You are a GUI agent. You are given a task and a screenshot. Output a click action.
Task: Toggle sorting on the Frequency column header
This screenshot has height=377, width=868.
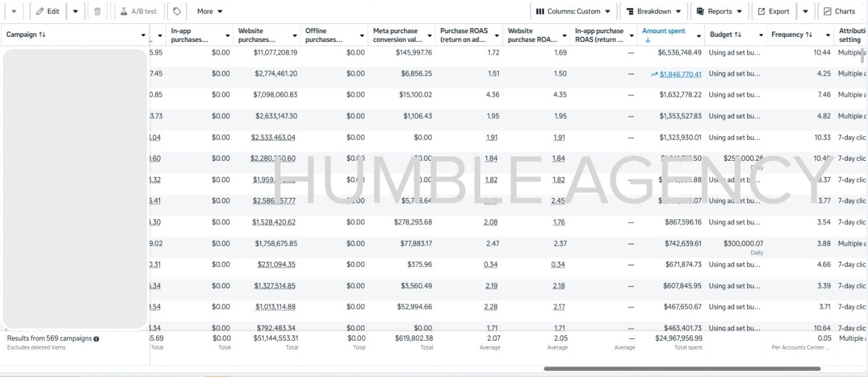click(x=808, y=34)
